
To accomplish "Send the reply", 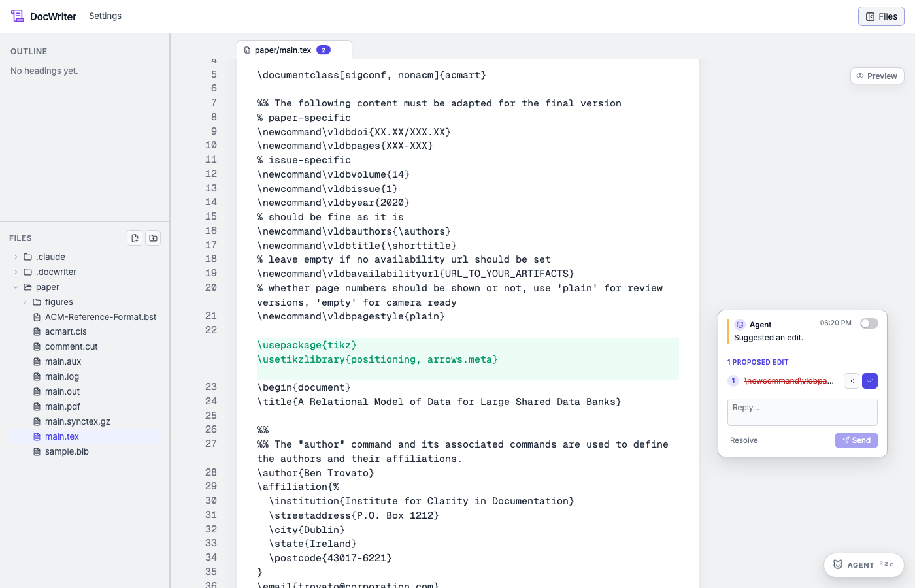I will pyautogui.click(x=856, y=440).
